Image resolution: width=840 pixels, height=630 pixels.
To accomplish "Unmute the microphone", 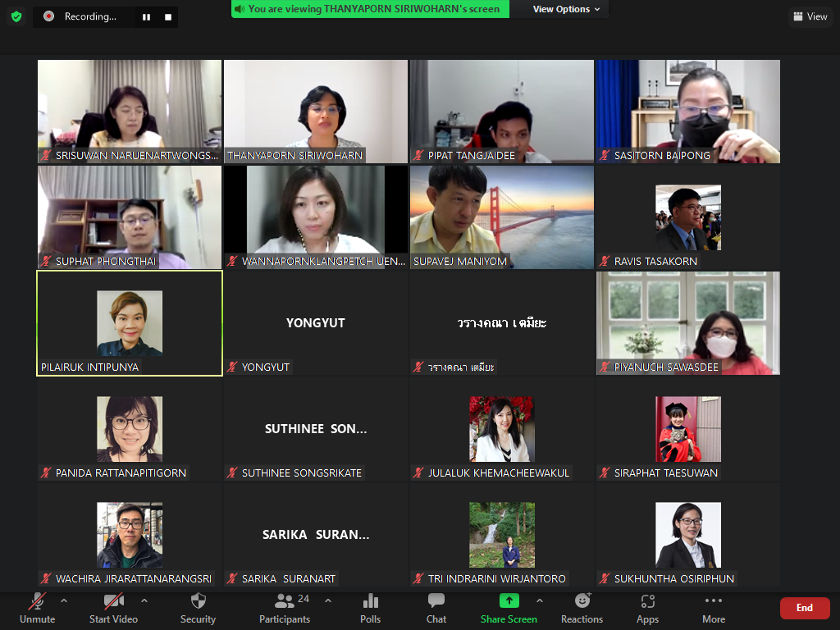I will pos(38,609).
